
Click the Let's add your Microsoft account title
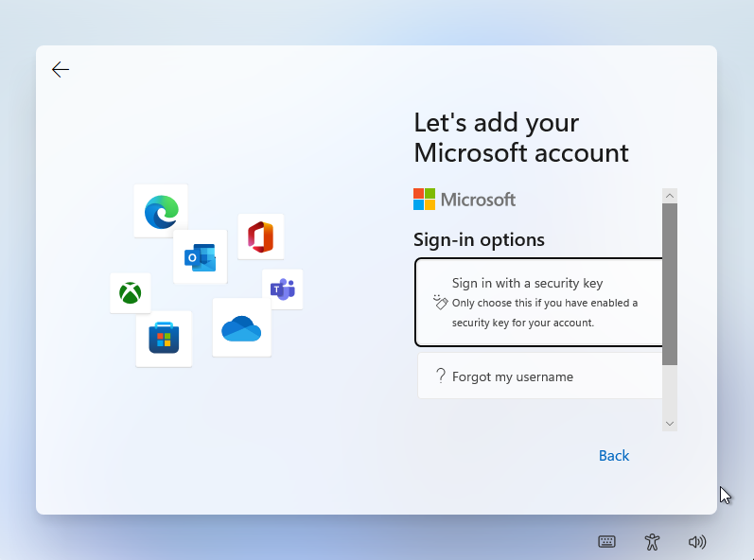tap(520, 137)
